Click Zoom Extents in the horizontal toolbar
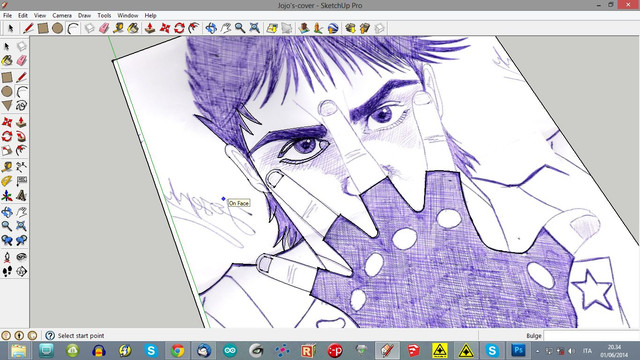 (x=255, y=28)
